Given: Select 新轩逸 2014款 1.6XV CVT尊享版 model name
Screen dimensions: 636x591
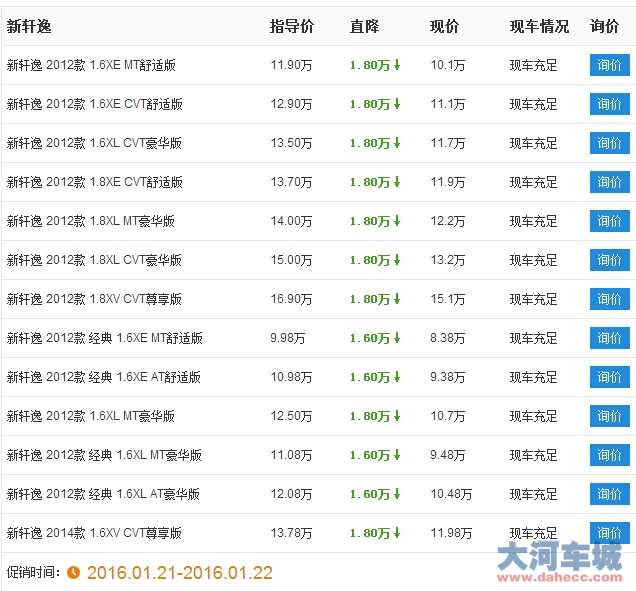Looking at the screenshot, I should coord(94,533).
